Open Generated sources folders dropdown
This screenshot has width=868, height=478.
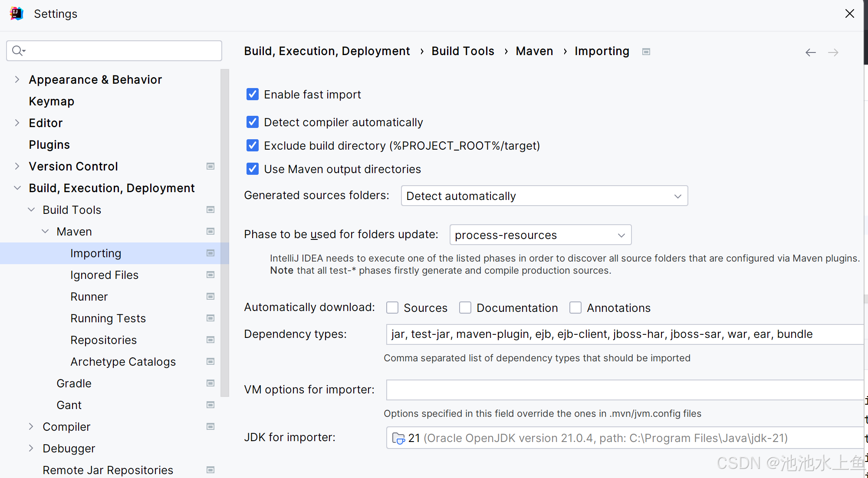coord(544,196)
